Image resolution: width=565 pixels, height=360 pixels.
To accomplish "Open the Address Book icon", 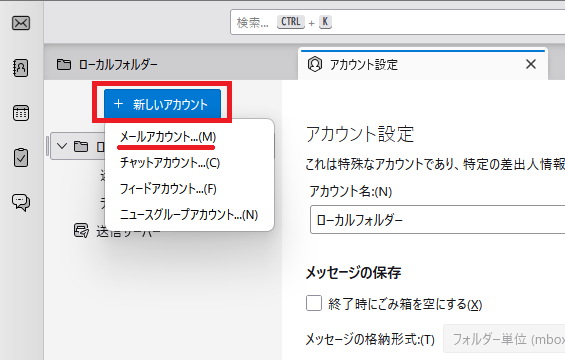I will click(21, 68).
